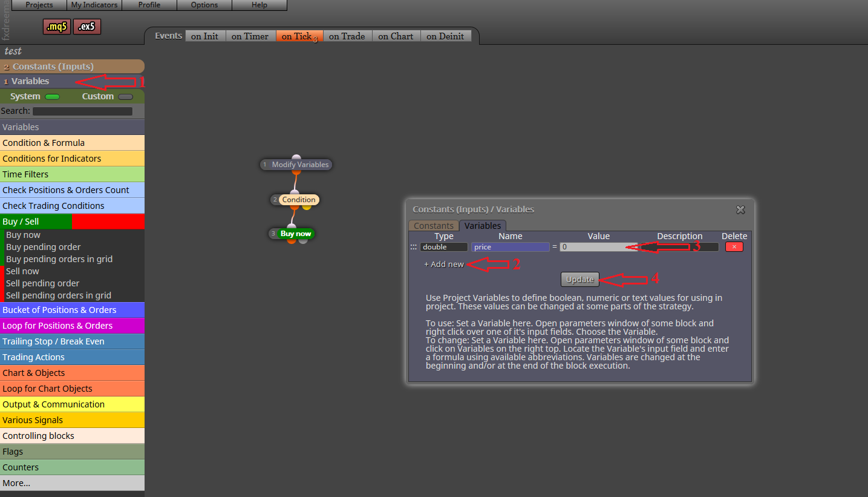The width and height of the screenshot is (868, 497).
Task: Edit the variable Name field 'price'
Action: 511,247
